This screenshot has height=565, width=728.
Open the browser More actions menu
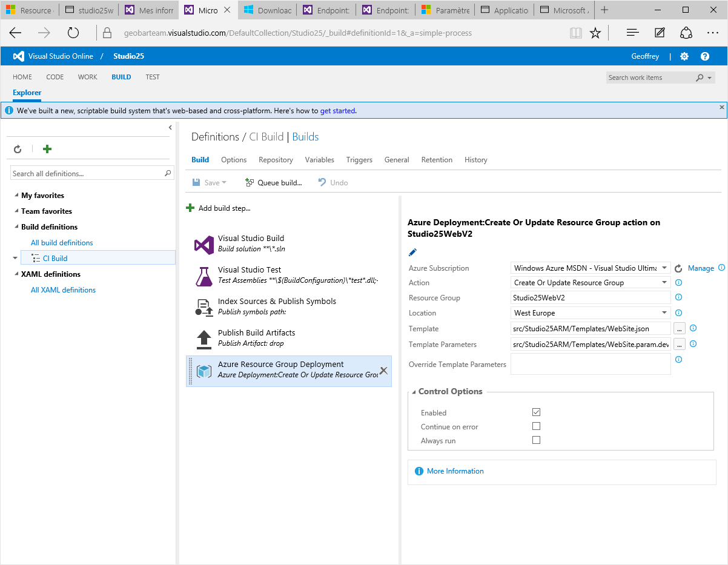(x=713, y=33)
